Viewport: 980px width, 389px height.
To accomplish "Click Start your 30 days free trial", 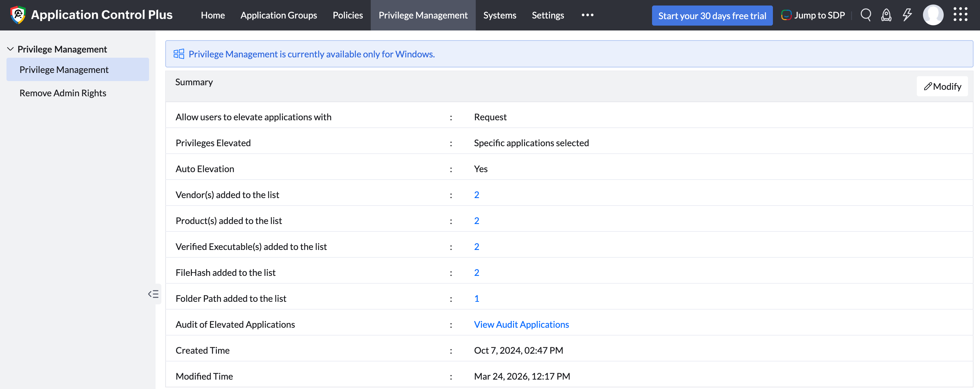I will tap(712, 16).
